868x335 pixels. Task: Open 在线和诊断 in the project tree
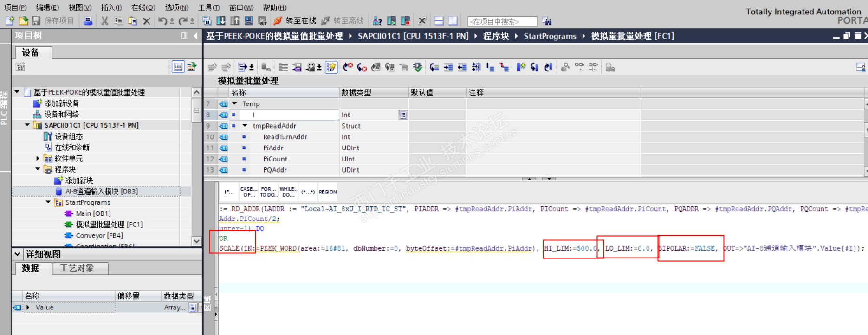[x=72, y=147]
